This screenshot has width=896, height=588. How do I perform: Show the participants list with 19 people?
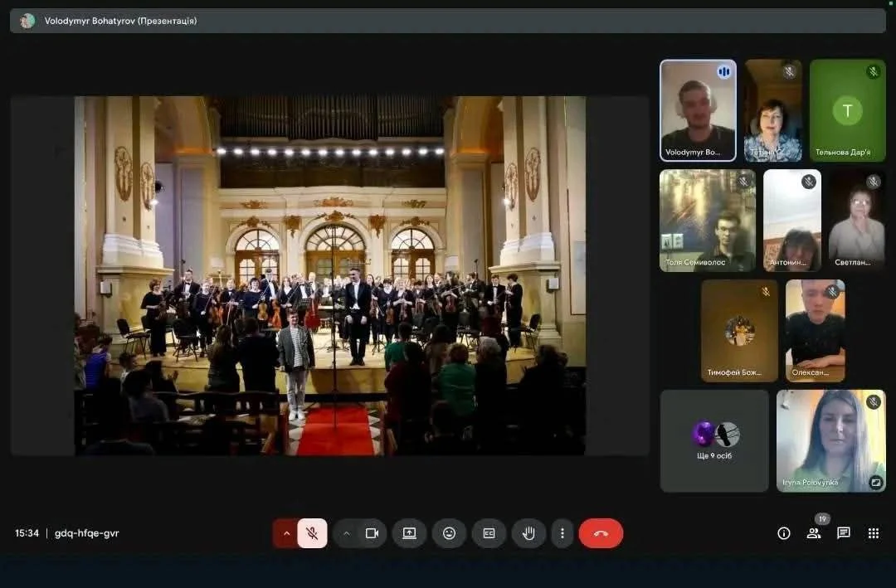click(x=814, y=533)
